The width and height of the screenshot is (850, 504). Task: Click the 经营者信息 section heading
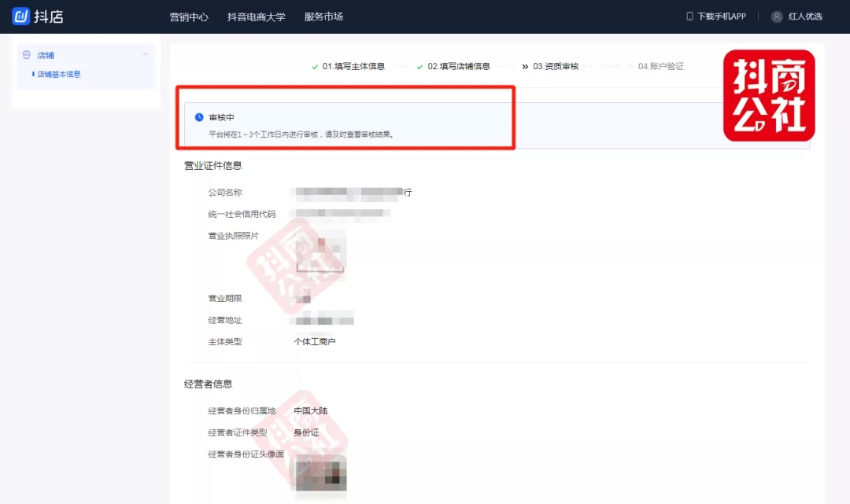click(208, 384)
